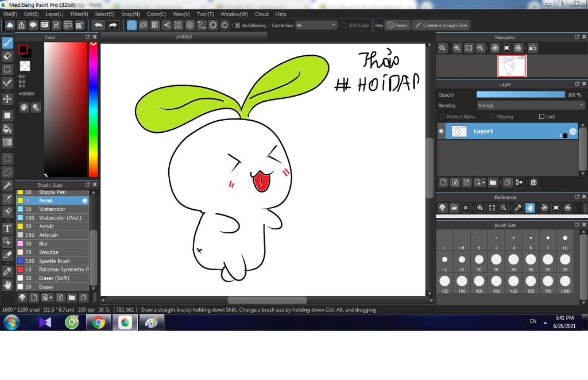Zoom out on the Navigator panel

[x=480, y=48]
